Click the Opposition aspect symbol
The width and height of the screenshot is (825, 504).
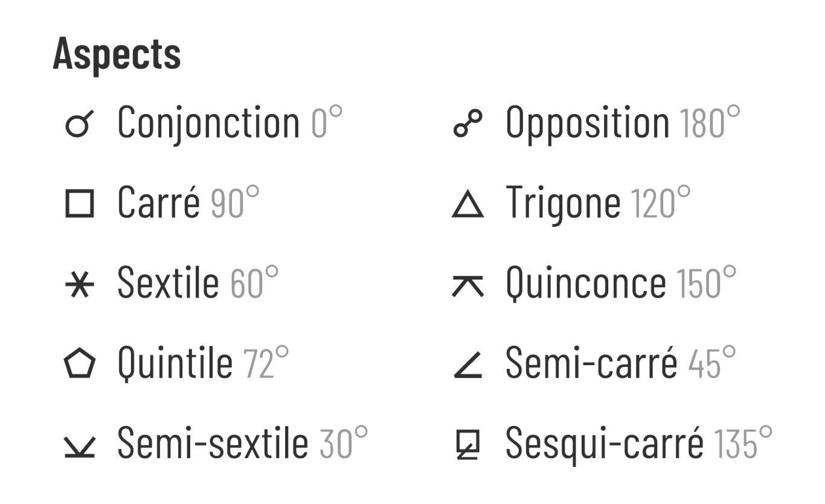(x=467, y=124)
